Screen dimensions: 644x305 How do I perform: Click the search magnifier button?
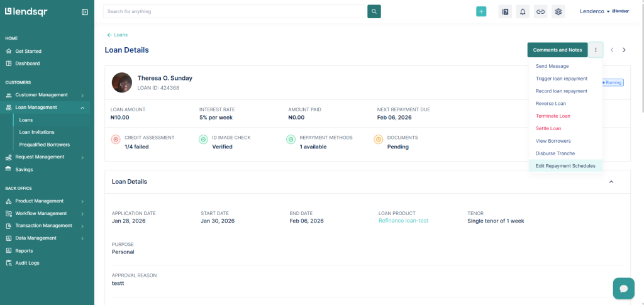tap(374, 11)
